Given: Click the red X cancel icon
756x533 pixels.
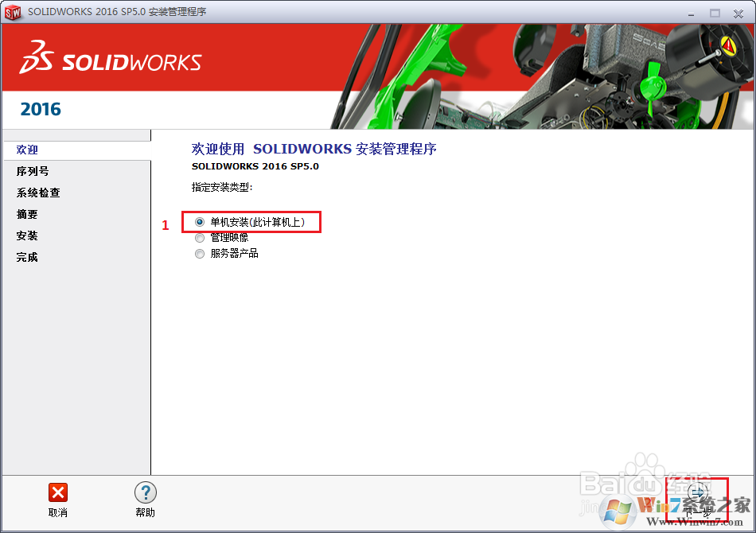Looking at the screenshot, I should click(57, 493).
